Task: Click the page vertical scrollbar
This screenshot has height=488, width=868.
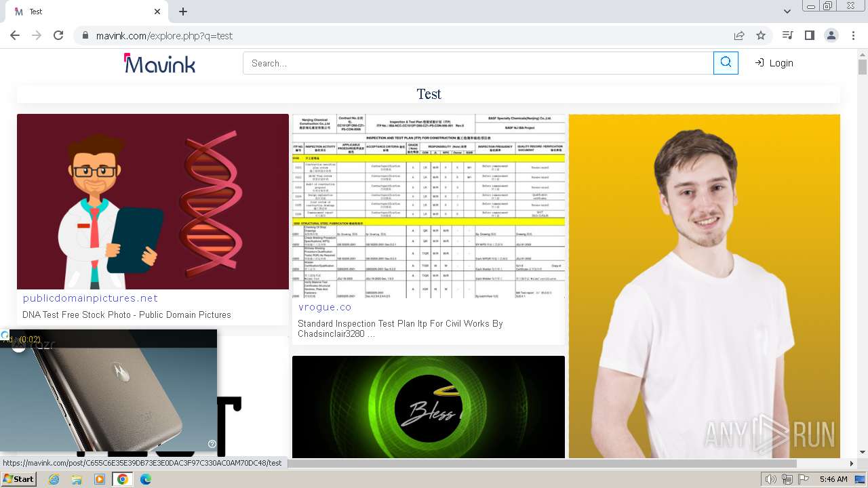Action: point(863,67)
